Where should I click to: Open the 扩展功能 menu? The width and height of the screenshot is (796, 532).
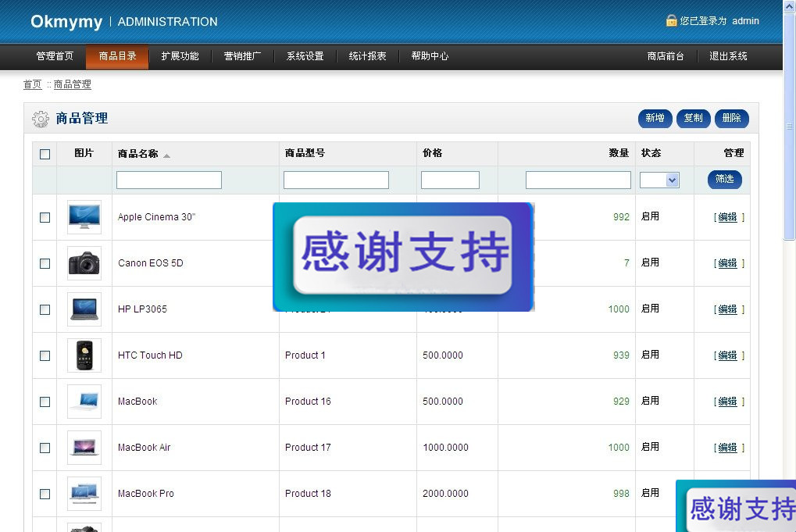point(180,55)
